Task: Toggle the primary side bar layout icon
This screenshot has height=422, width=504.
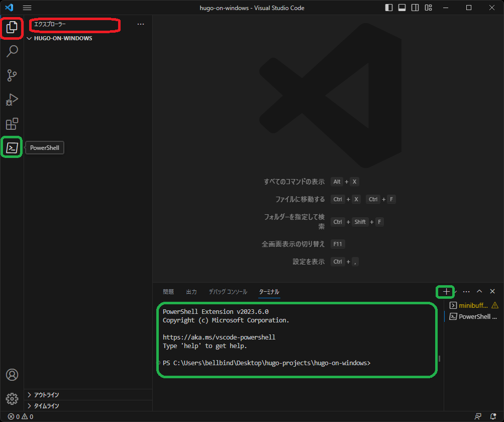Action: 389,8
